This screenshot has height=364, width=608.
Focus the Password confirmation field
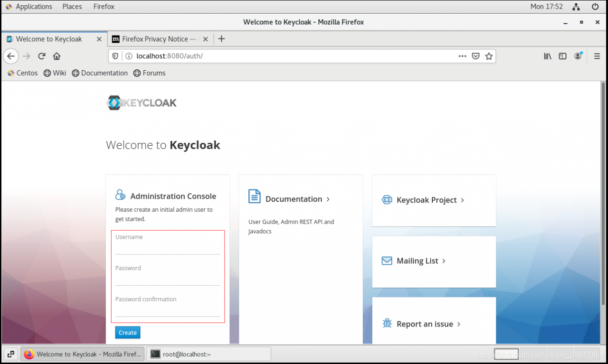pos(168,310)
